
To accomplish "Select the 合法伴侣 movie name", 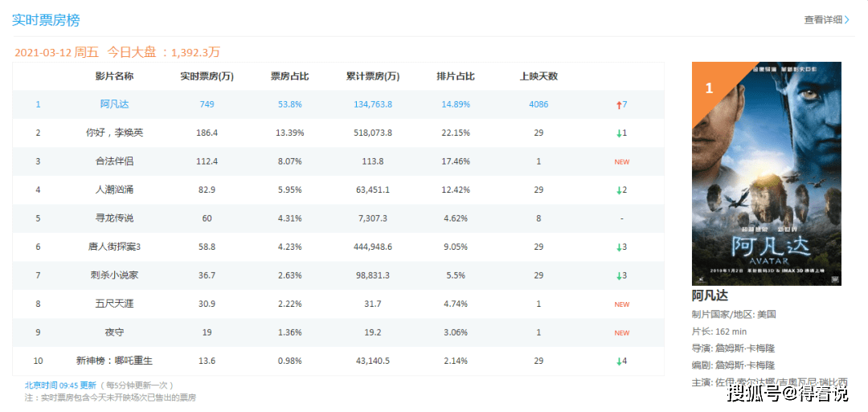I will point(115,161).
